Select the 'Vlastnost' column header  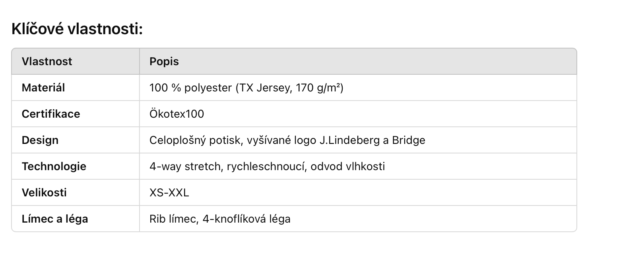point(47,61)
